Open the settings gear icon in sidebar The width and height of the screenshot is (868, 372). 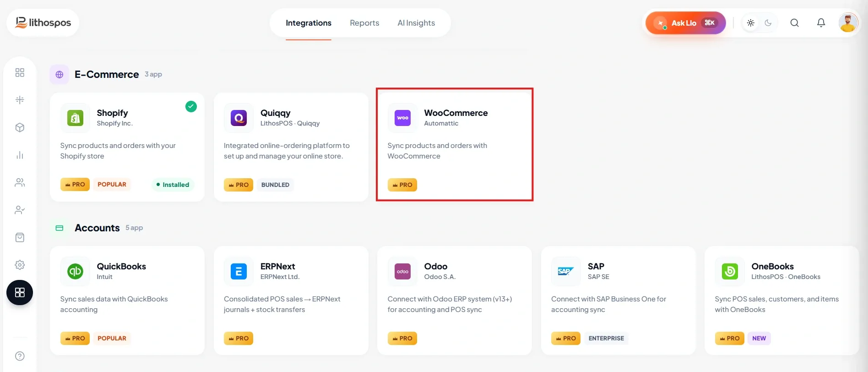[x=20, y=265]
